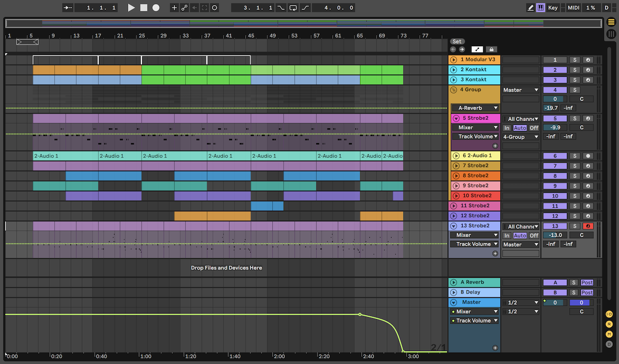Toggle the Arrangement Loop switch
Viewport: 619px width, 364px height.
[293, 8]
